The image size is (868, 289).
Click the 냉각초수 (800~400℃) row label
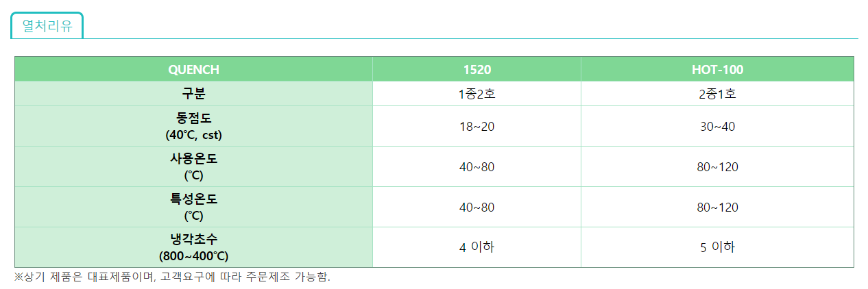click(x=193, y=247)
